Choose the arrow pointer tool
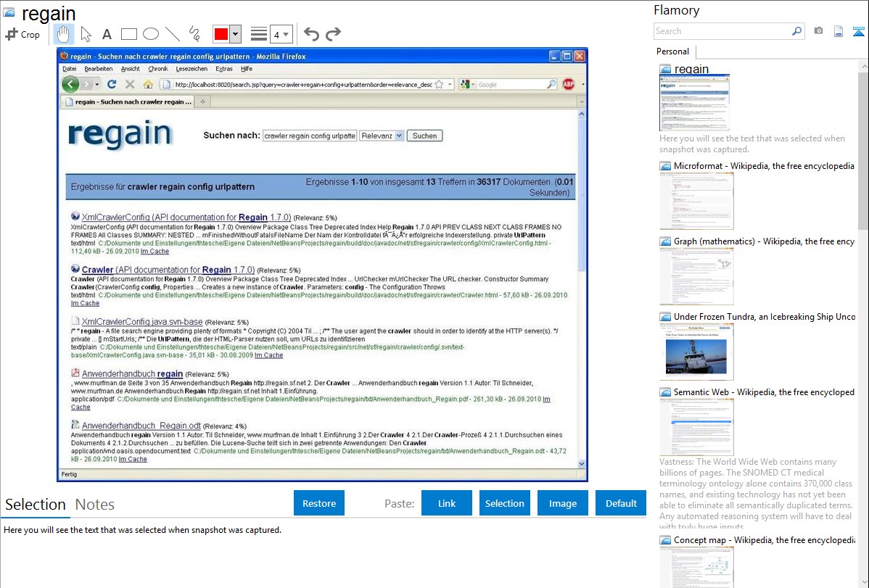The width and height of the screenshot is (869, 588). [x=86, y=34]
